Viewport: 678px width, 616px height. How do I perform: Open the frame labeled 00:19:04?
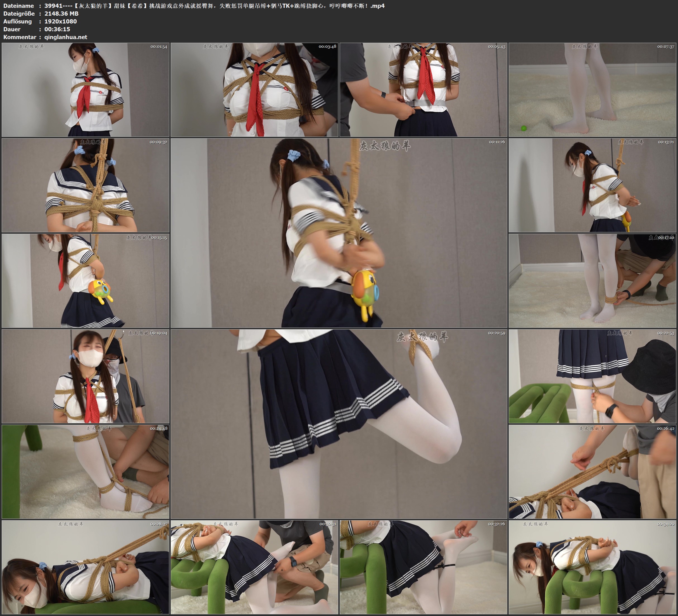pyautogui.click(x=85, y=376)
